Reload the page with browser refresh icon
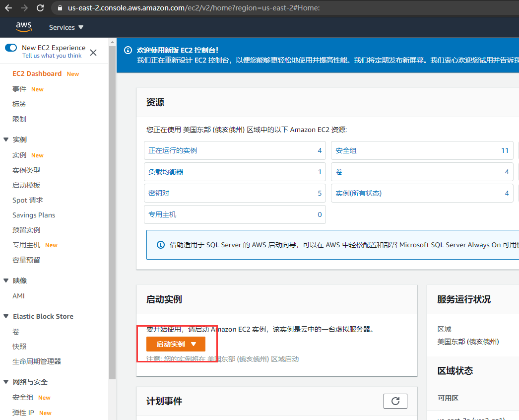This screenshot has width=519, height=420. click(x=40, y=8)
